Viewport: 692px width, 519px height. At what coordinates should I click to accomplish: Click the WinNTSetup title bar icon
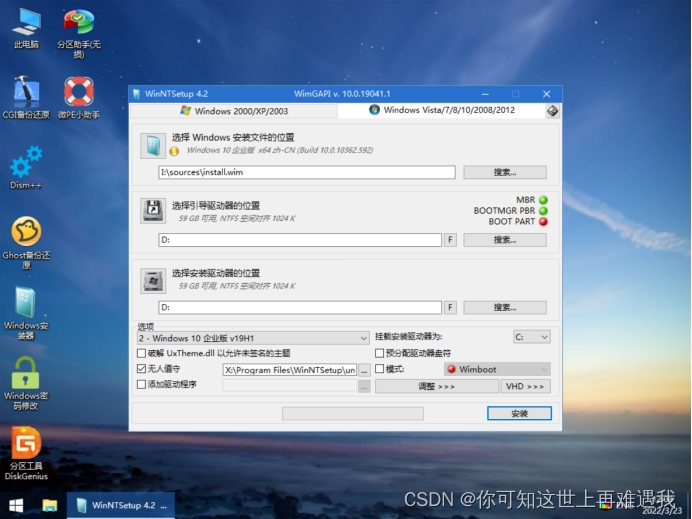coord(136,94)
